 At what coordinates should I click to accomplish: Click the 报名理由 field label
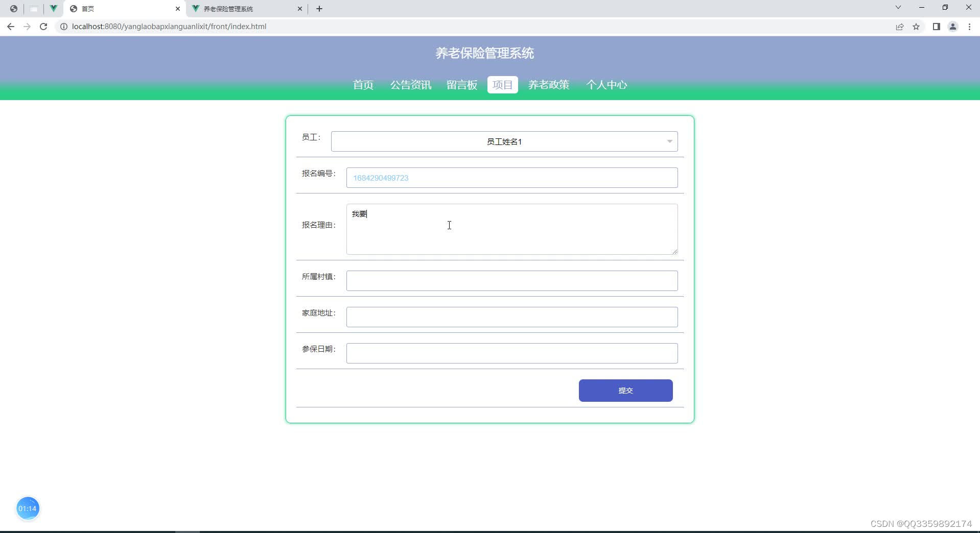click(319, 225)
